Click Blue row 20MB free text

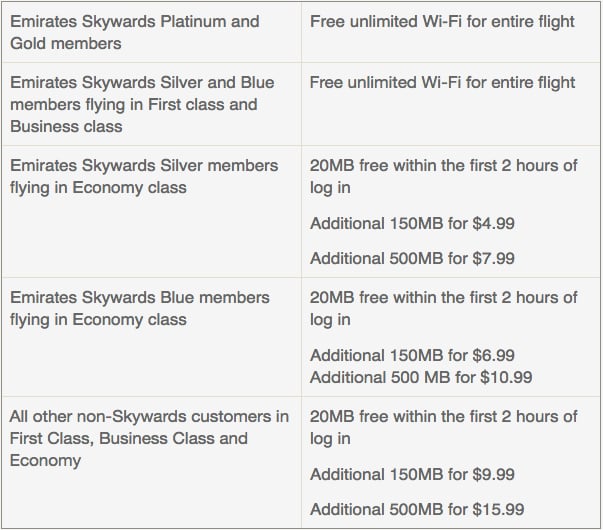pyautogui.click(x=443, y=308)
